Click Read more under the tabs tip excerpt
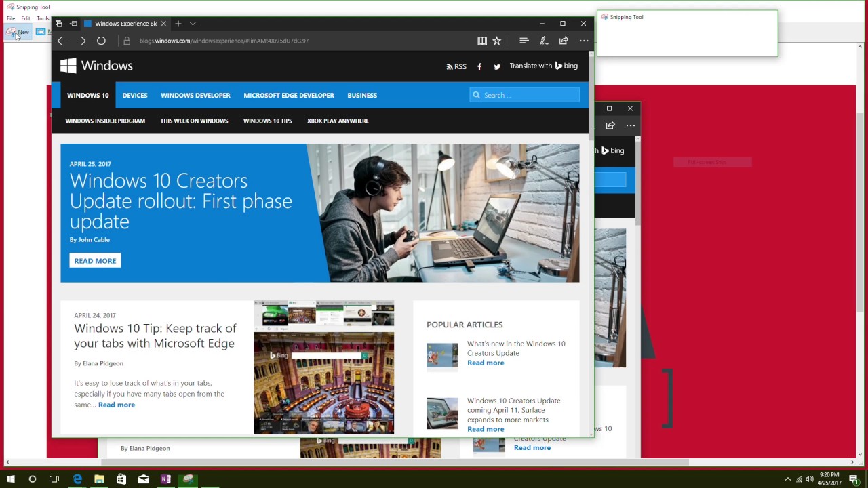Image resolution: width=868 pixels, height=488 pixels. point(117,405)
